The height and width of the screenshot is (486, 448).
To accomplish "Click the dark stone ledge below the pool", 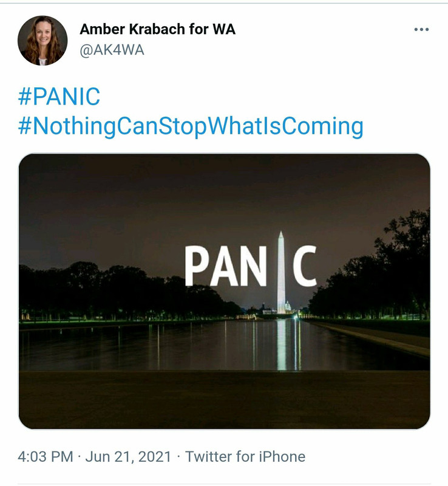I will pyautogui.click(x=225, y=399).
